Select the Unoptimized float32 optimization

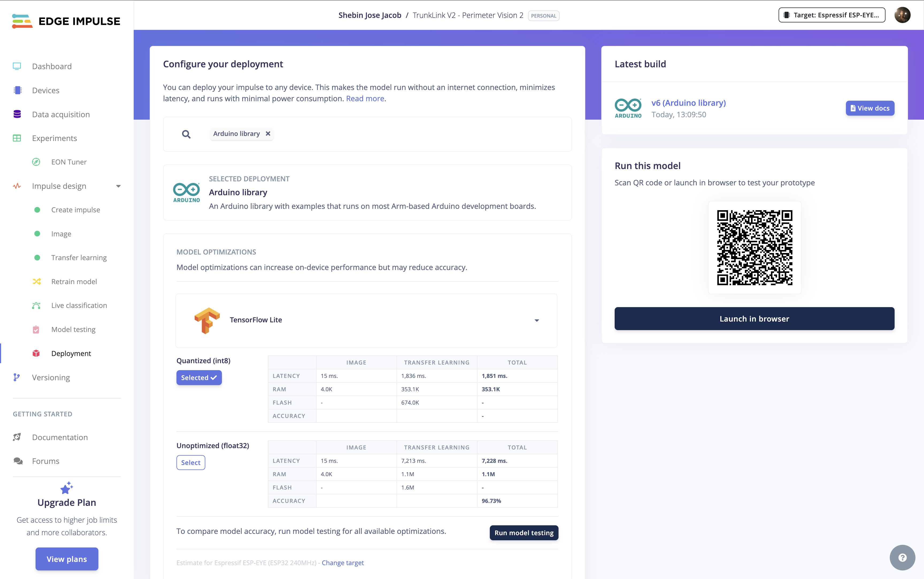point(190,462)
